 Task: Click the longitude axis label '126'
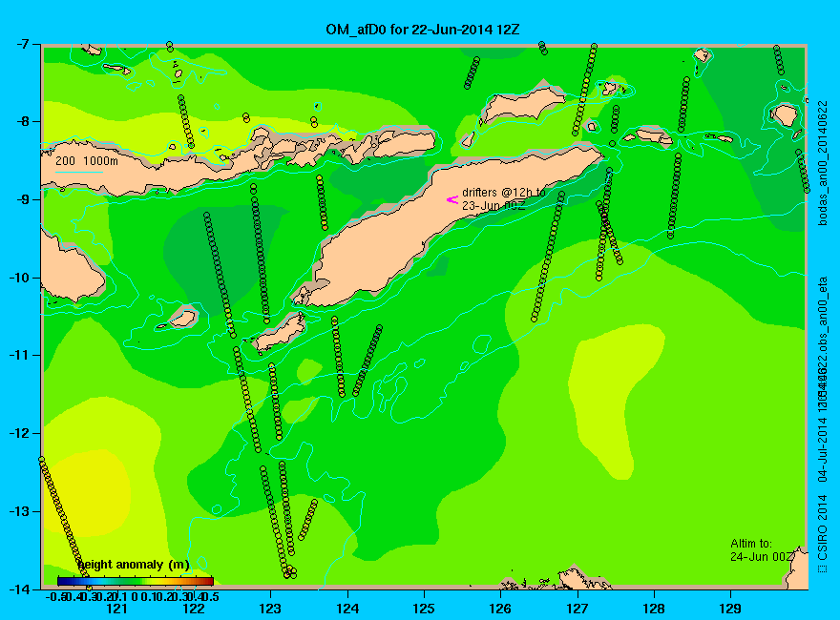(x=500, y=609)
